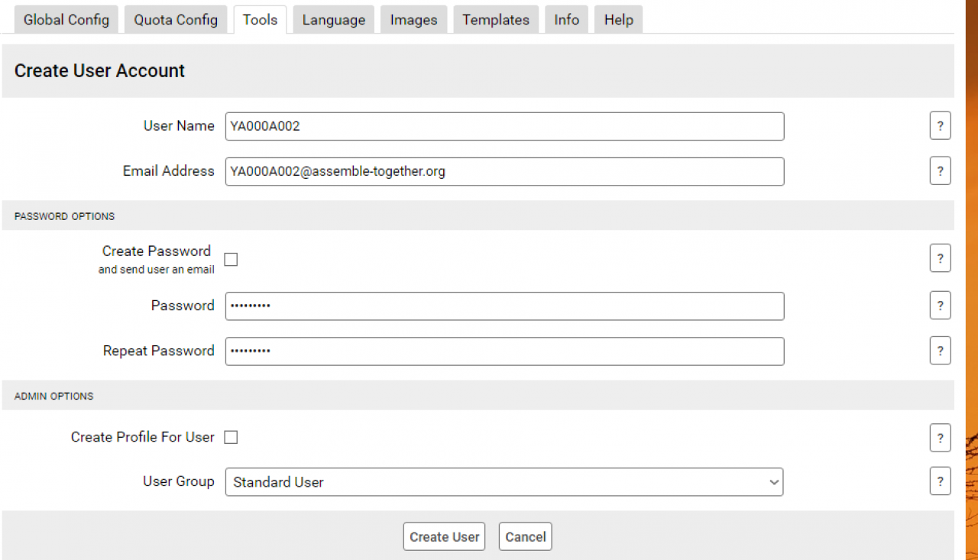Click the help icon beside Email Address
The height and width of the screenshot is (560, 978).
940,170
